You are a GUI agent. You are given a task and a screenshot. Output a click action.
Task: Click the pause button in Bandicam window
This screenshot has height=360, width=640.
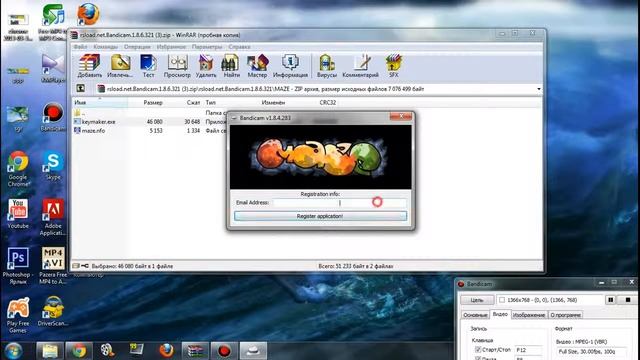coord(611,300)
